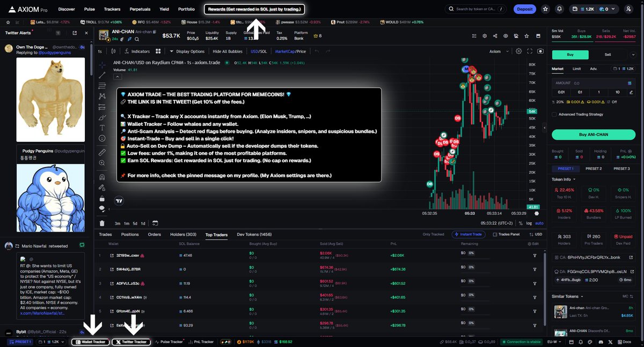Screen dimensions: 644x347
Task: Toggle fullscreen chart mode icon
Action: 530,51
